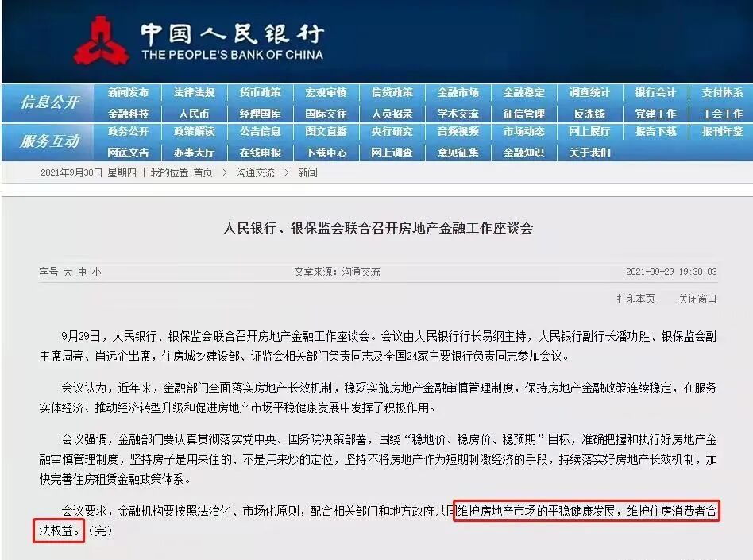
Task: Click the paragraph starting 会议认为
Action: (378, 398)
